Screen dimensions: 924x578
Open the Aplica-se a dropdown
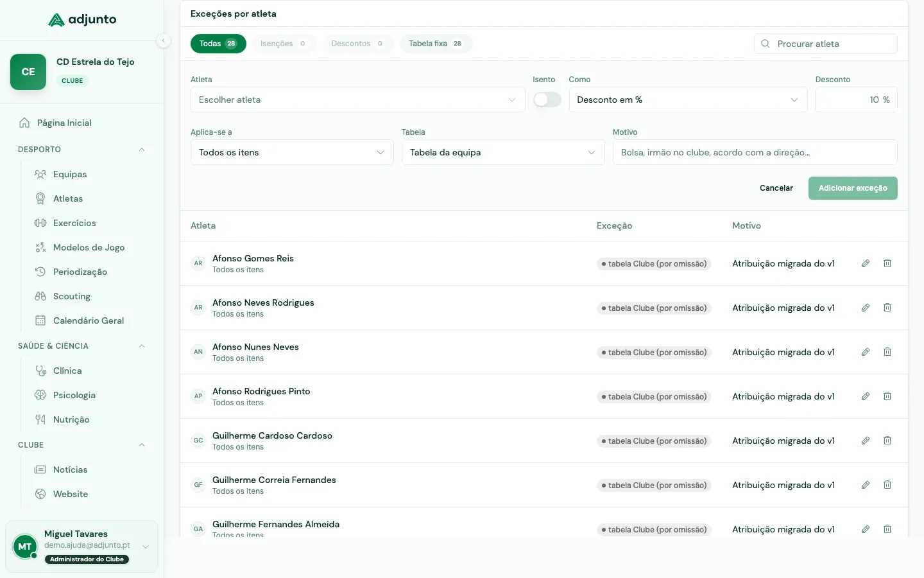292,152
